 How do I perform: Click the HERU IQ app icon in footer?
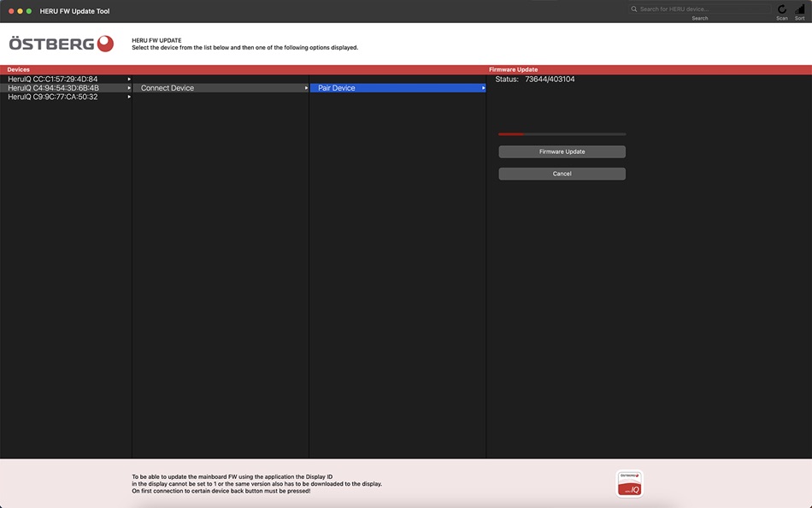coord(630,484)
